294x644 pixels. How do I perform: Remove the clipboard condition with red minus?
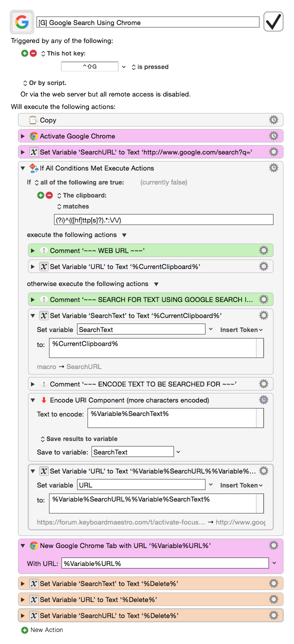(x=49, y=195)
